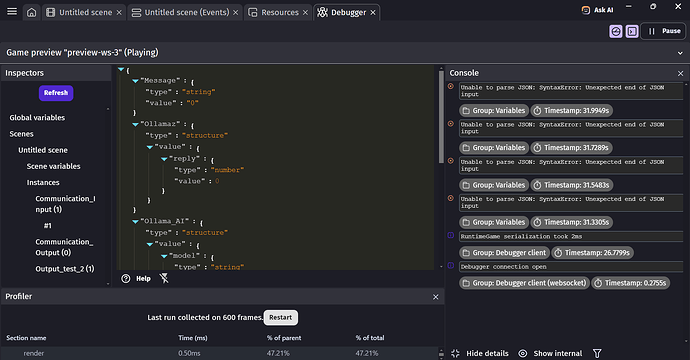This screenshot has height=360, width=690.
Task: Select Scenes in the inspectors list
Action: [x=22, y=134]
